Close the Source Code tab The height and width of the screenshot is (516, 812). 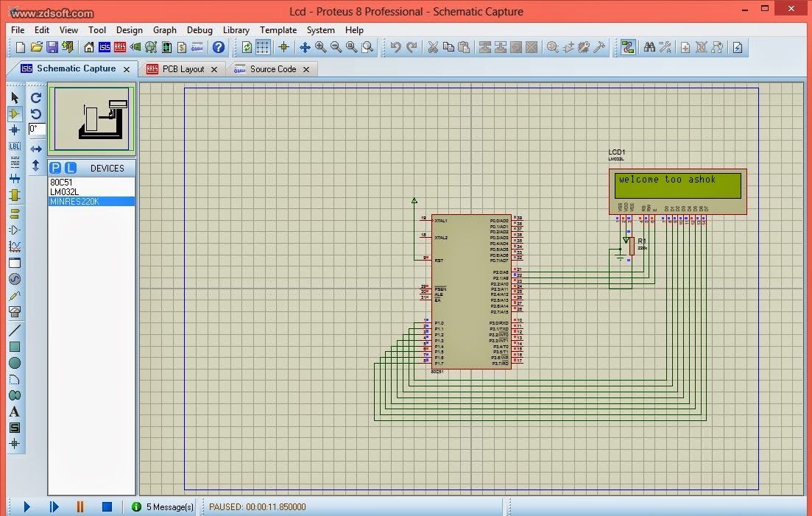[306, 69]
